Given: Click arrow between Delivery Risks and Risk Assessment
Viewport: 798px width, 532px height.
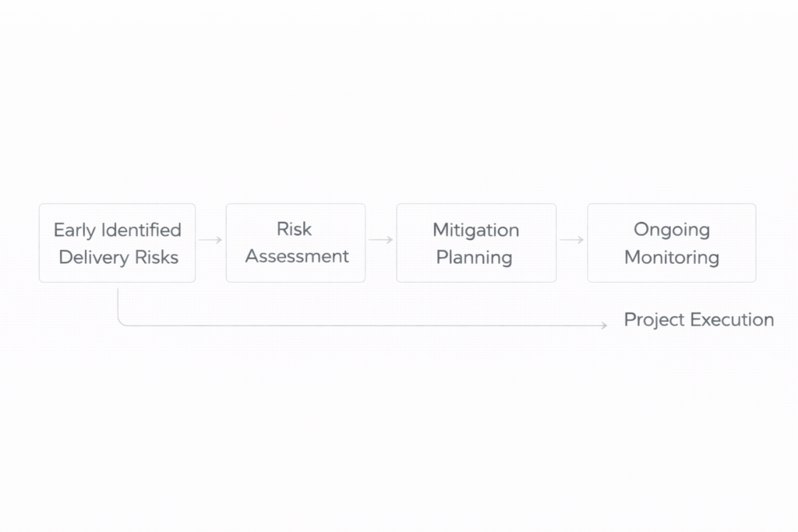Looking at the screenshot, I should click(210, 240).
